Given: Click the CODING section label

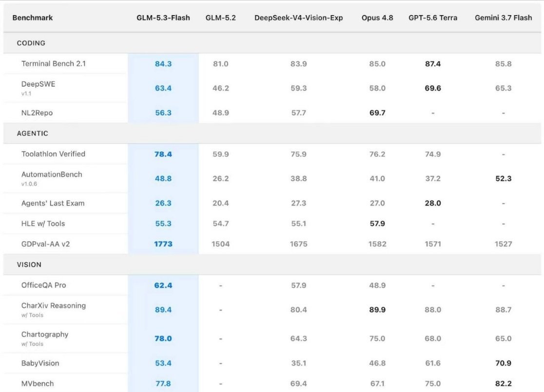Looking at the screenshot, I should pyautogui.click(x=31, y=43).
